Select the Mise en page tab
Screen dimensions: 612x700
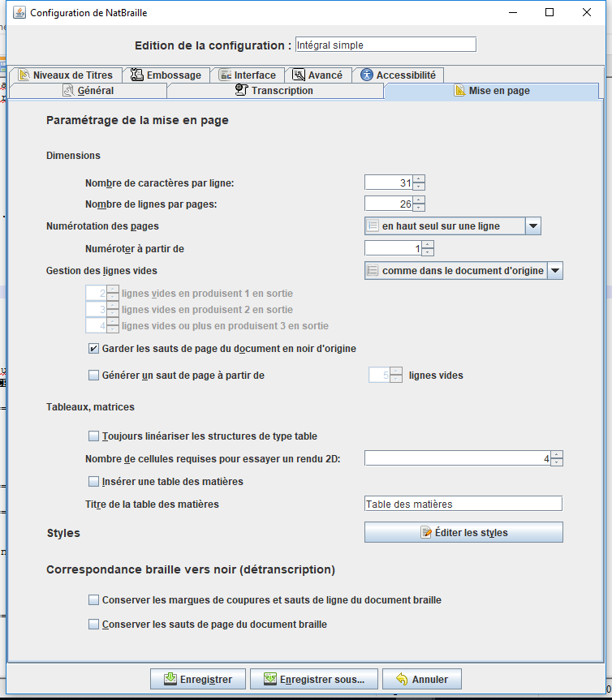(491, 91)
